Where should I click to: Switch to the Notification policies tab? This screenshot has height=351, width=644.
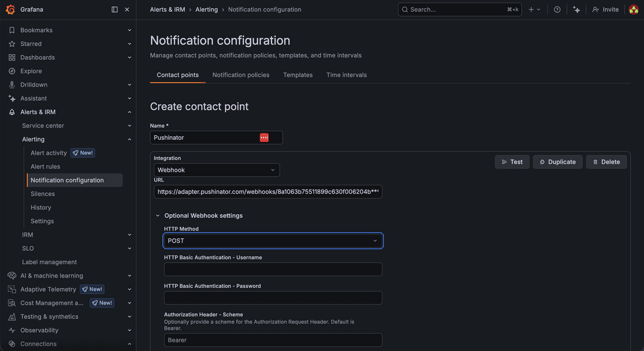point(241,75)
